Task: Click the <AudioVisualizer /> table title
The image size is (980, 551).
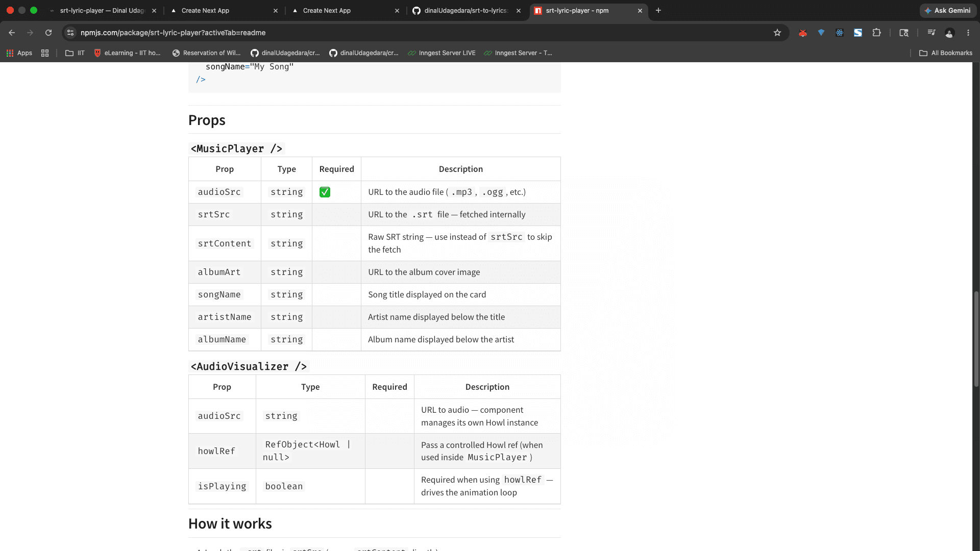Action: click(x=249, y=366)
